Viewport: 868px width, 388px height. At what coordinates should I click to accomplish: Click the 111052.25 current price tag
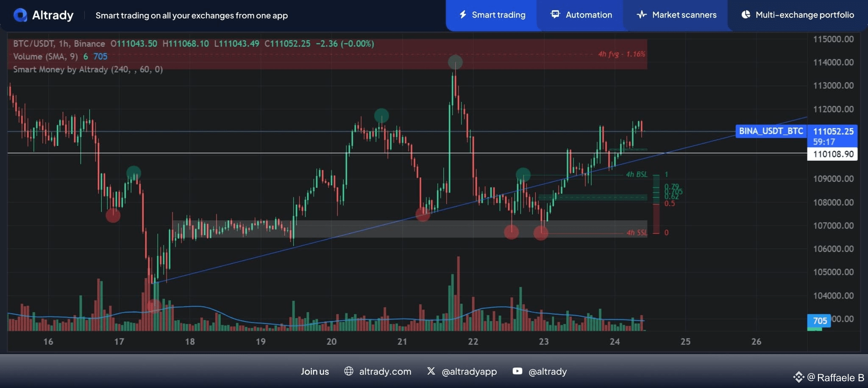(x=833, y=131)
